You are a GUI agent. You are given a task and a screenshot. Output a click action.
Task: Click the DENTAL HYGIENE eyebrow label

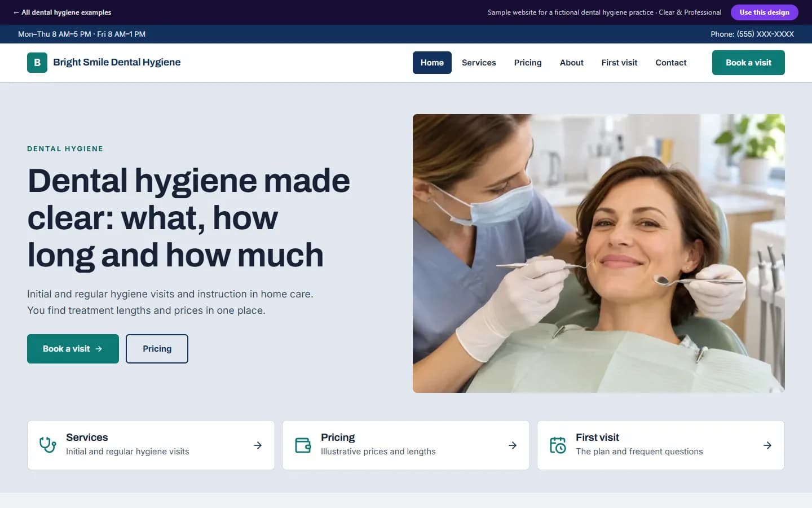pyautogui.click(x=65, y=149)
